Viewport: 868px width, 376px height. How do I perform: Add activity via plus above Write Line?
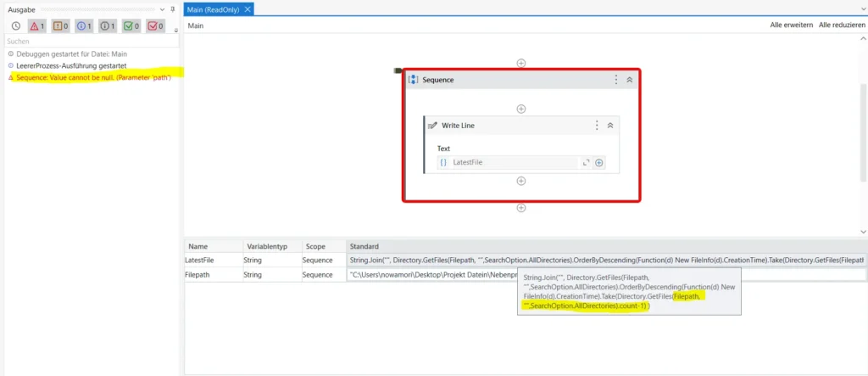(x=521, y=109)
